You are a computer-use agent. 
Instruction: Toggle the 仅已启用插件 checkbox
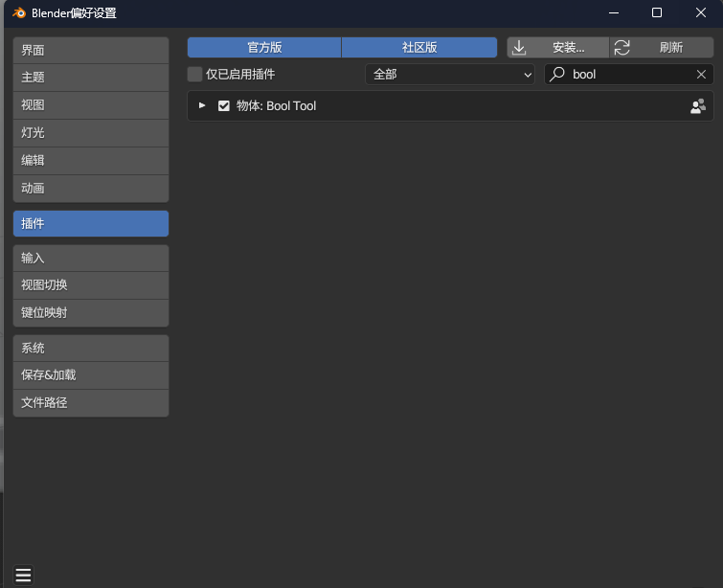pyautogui.click(x=194, y=75)
